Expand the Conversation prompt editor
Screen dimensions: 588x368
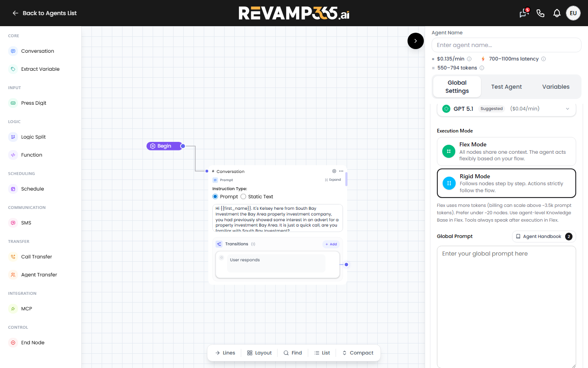point(333,180)
